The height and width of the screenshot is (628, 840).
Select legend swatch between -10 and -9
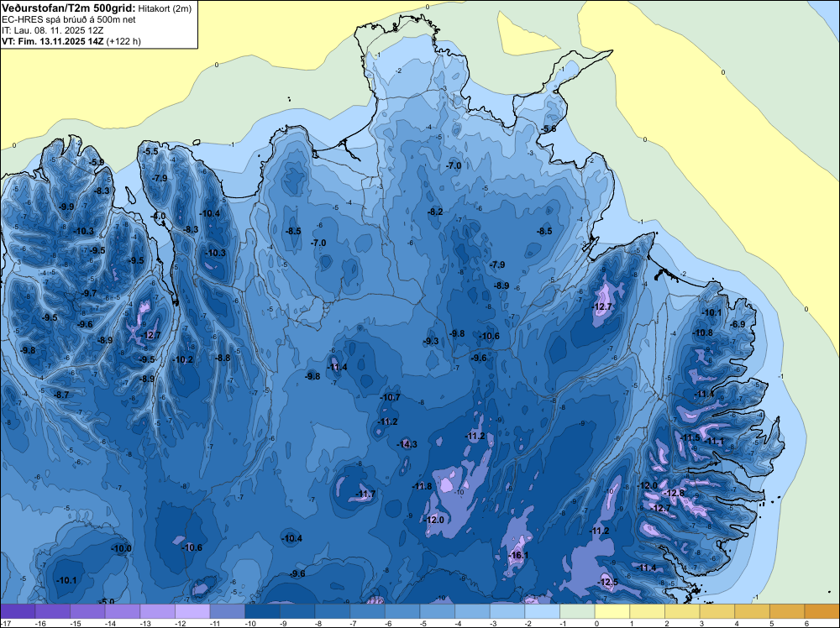tap(262, 611)
